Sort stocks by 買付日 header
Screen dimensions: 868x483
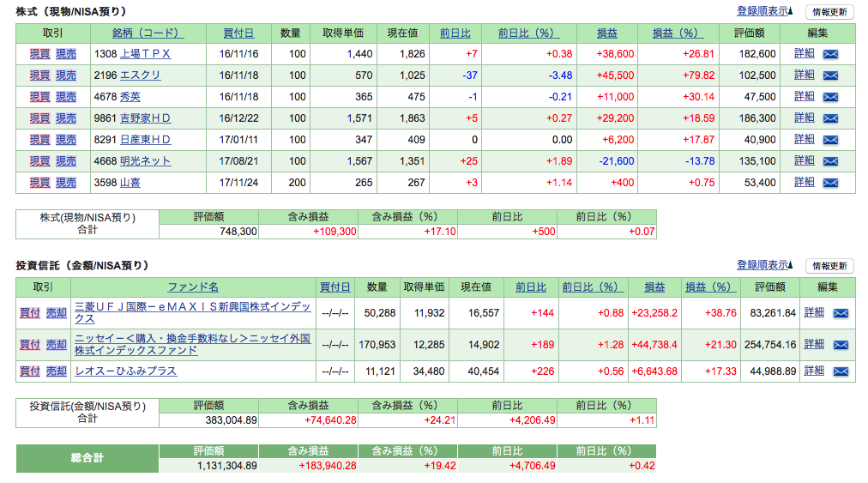click(x=238, y=33)
